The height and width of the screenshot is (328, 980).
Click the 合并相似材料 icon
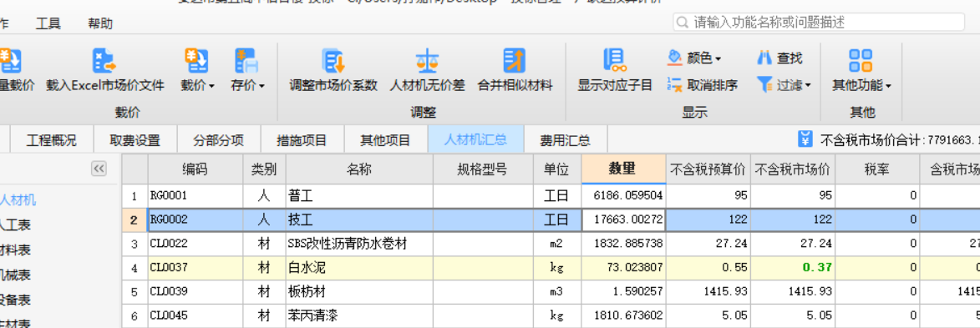[515, 61]
